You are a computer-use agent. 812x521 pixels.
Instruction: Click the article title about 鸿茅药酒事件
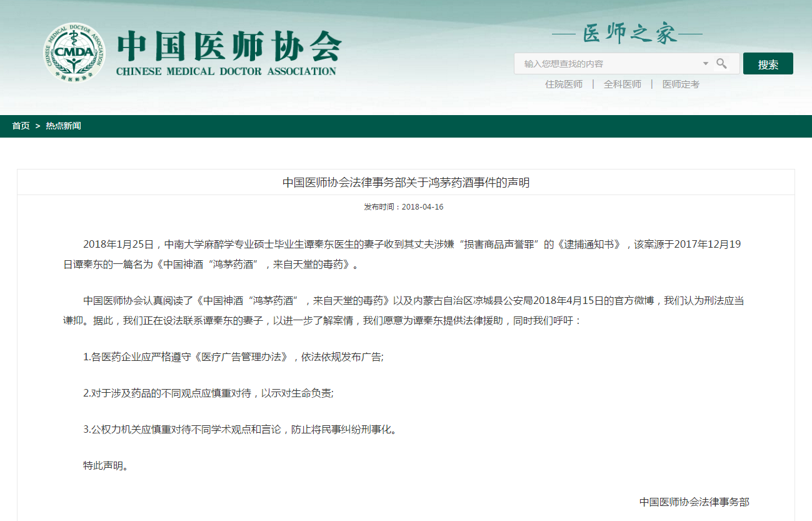(x=406, y=183)
